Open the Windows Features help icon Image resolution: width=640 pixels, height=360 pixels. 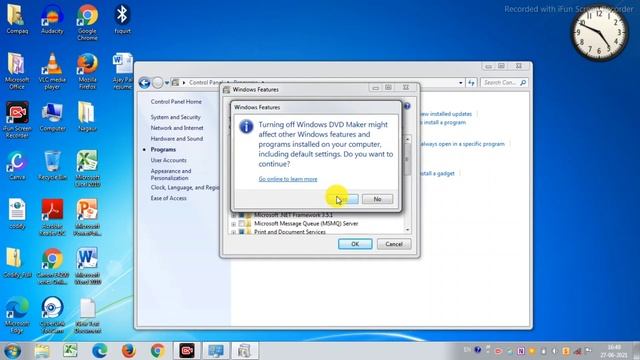coord(407,106)
